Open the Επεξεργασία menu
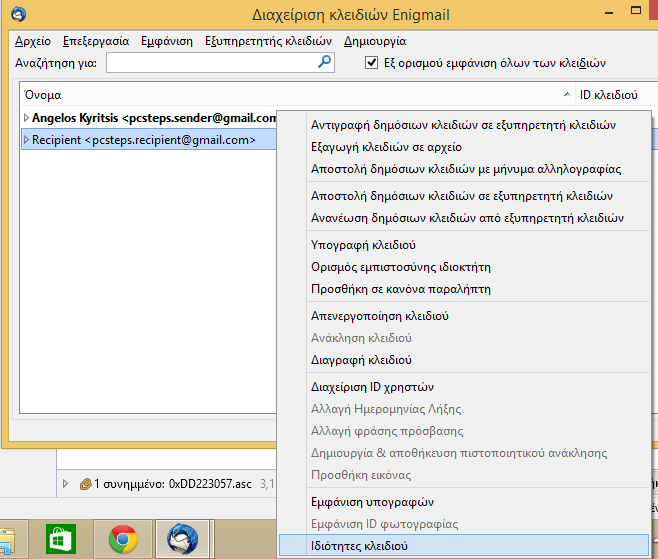The image size is (658, 559). pyautogui.click(x=96, y=41)
